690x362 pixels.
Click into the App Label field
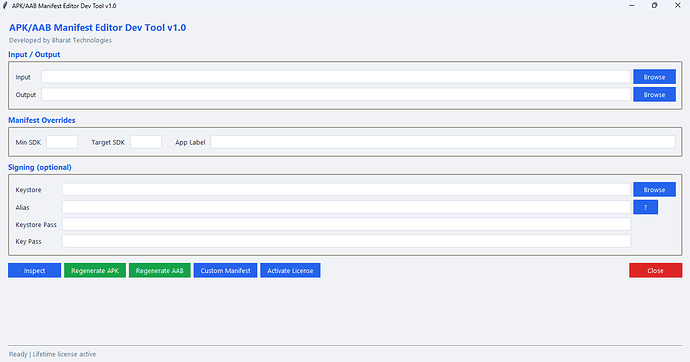[x=443, y=142]
